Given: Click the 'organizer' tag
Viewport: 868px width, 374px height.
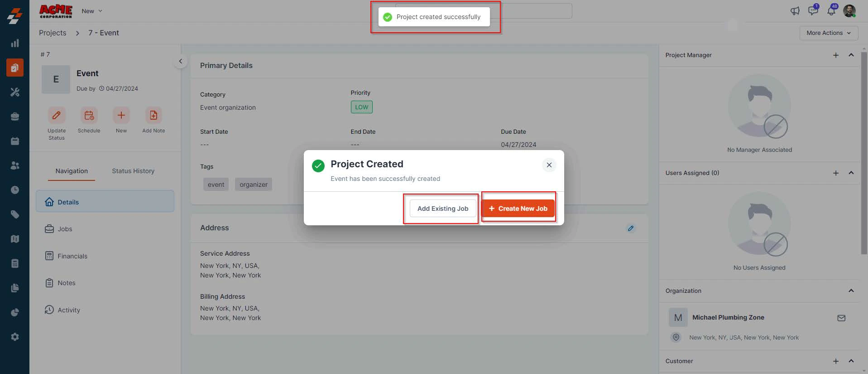Looking at the screenshot, I should pyautogui.click(x=254, y=185).
